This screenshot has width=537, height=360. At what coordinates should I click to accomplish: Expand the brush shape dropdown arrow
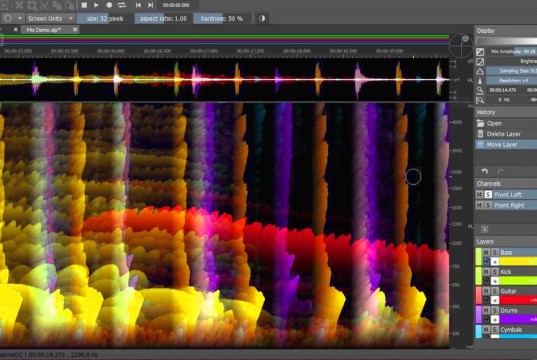pyautogui.click(x=20, y=18)
